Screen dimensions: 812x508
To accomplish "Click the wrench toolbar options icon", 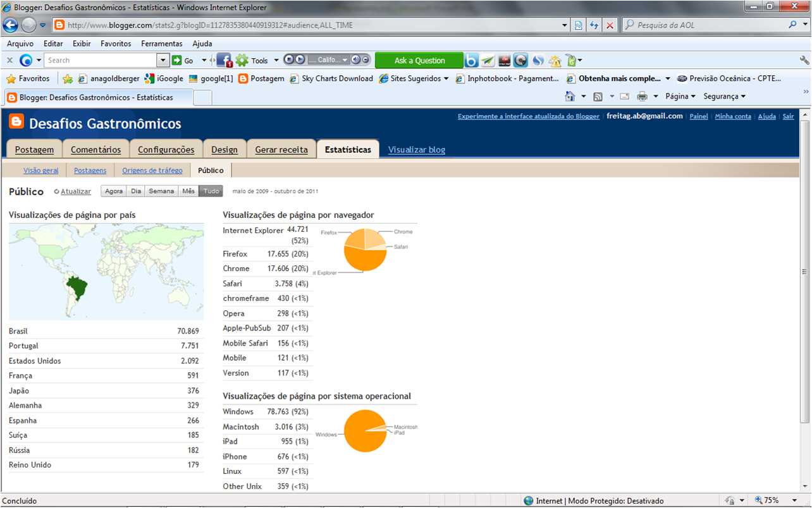I will (x=804, y=61).
